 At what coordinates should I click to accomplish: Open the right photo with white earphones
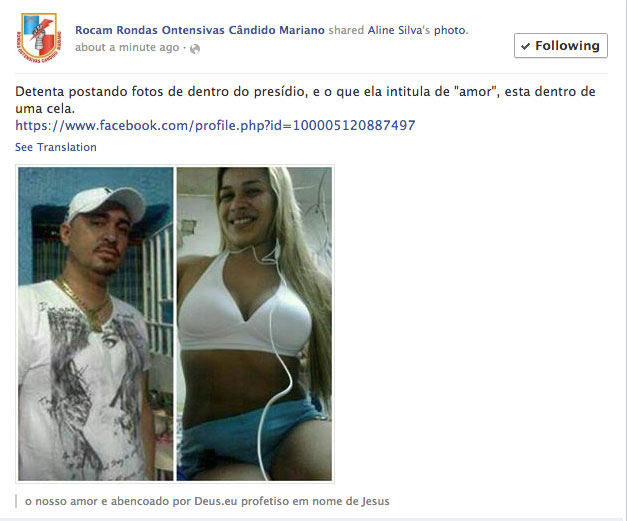point(254,323)
